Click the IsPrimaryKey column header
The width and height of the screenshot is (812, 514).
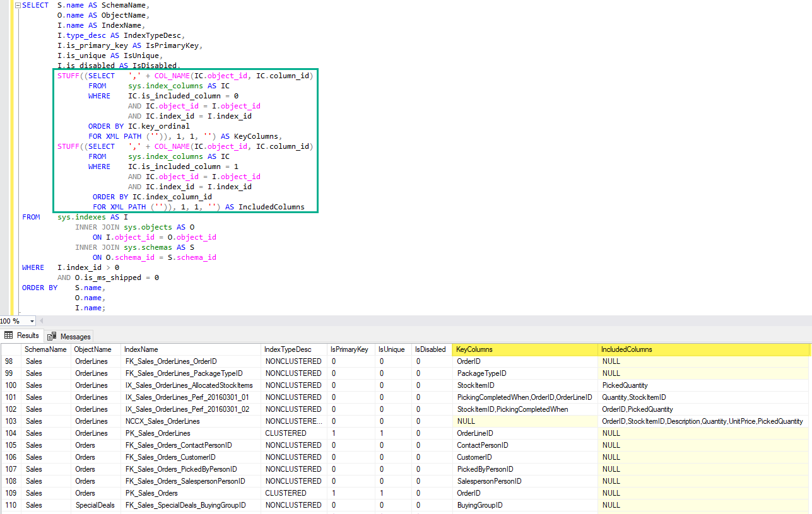point(350,349)
